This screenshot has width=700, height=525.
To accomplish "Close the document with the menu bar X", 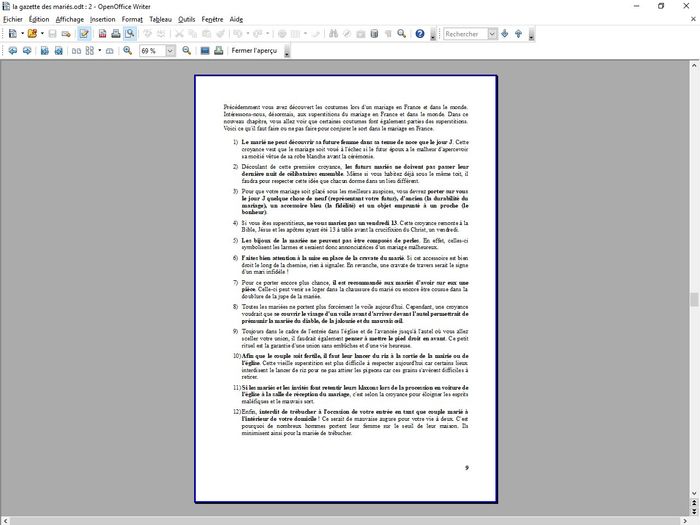I will tap(693, 19).
